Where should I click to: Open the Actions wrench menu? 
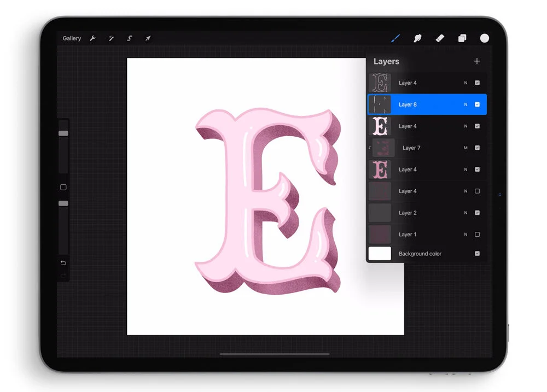[x=93, y=38]
